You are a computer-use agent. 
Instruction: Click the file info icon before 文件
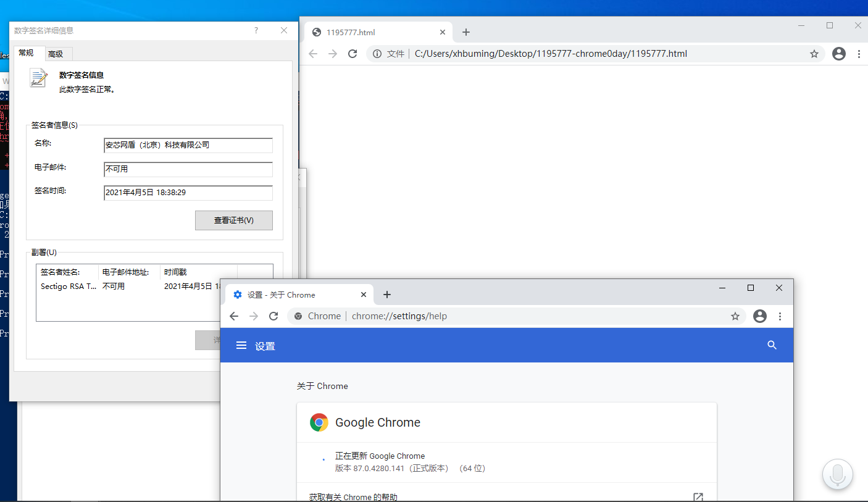point(377,54)
